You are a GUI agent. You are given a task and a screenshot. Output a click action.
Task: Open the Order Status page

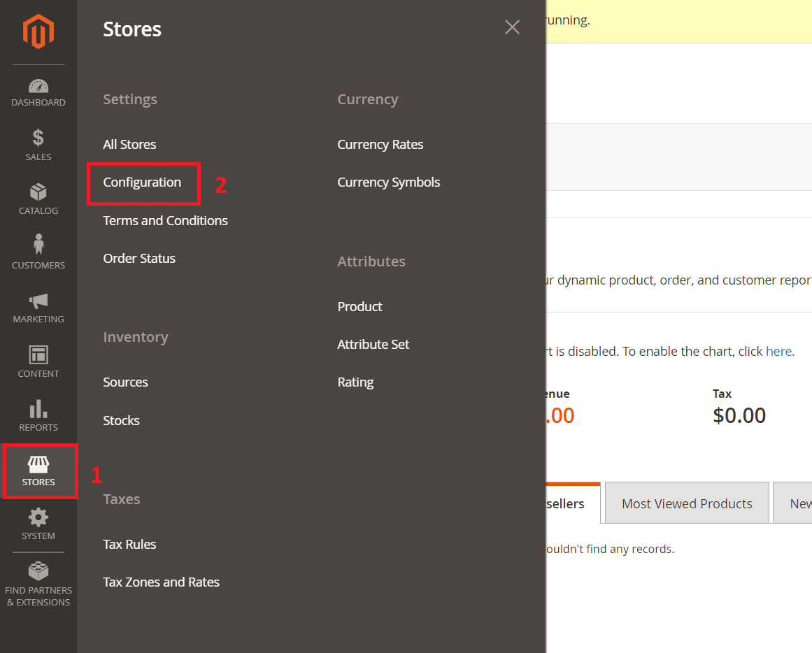click(139, 258)
